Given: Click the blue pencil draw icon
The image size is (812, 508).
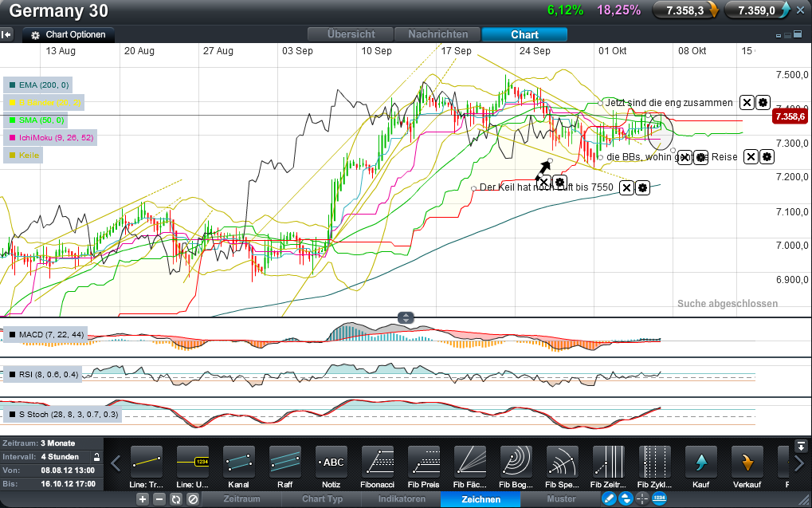Looking at the screenshot, I should click(609, 499).
